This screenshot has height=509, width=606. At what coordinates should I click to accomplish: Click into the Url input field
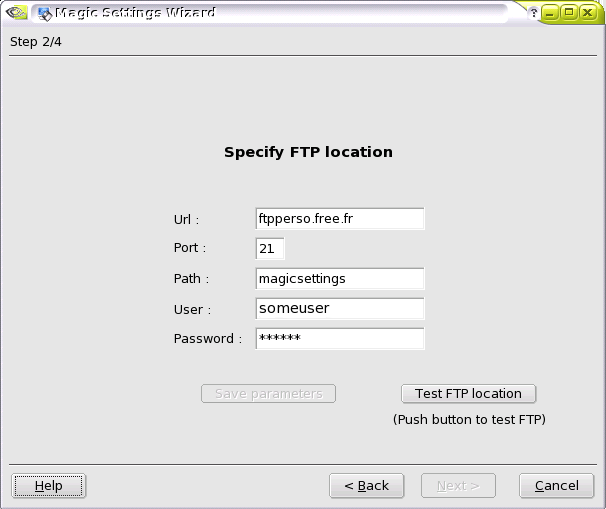[340, 219]
